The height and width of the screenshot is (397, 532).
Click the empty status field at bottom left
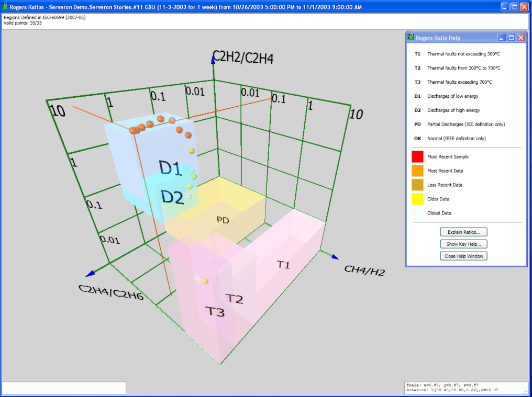pyautogui.click(x=64, y=388)
